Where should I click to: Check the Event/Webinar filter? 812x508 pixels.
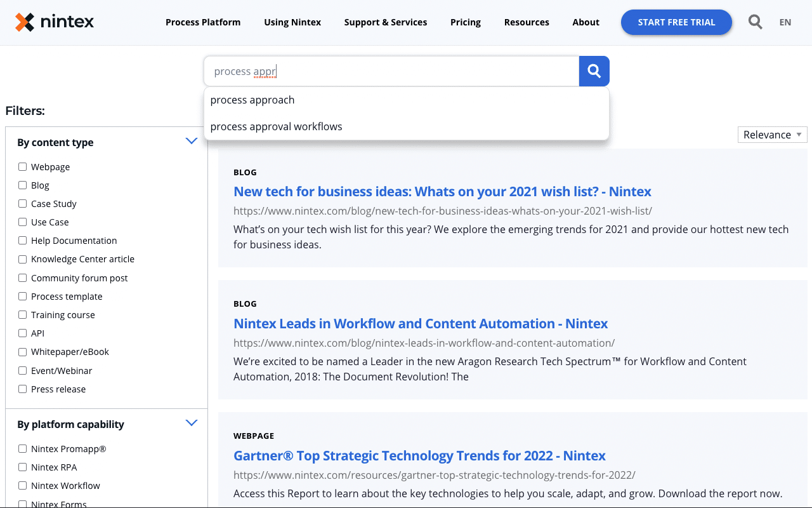point(22,371)
